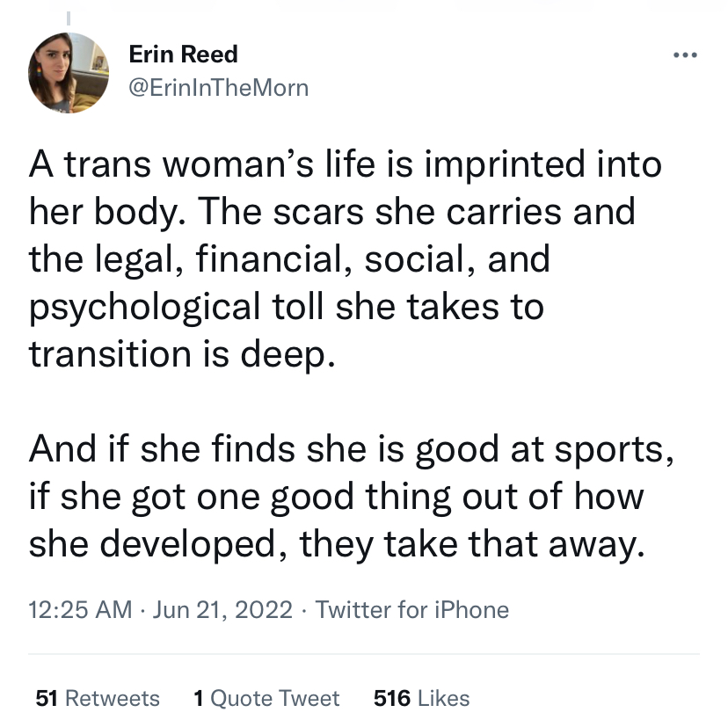Viewport: 728px width, 727px height.
Task: Click the @ErinInTheMorn handle
Action: 218,87
